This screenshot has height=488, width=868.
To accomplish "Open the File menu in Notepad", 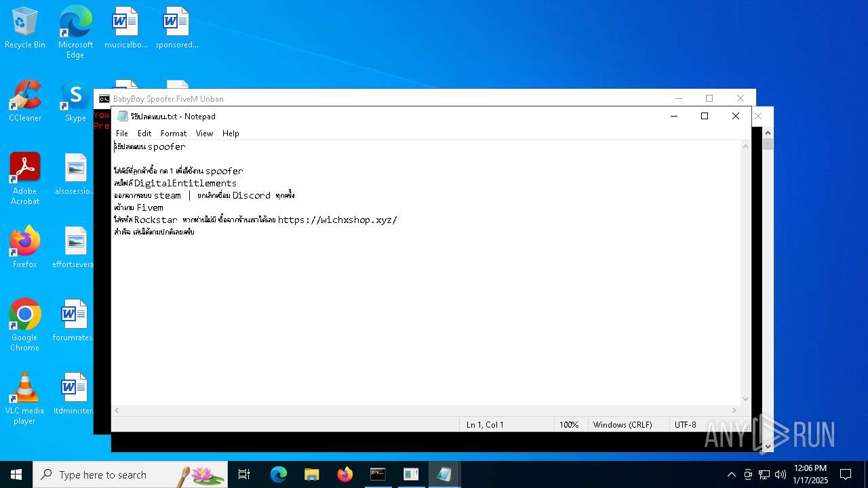I will [x=122, y=134].
